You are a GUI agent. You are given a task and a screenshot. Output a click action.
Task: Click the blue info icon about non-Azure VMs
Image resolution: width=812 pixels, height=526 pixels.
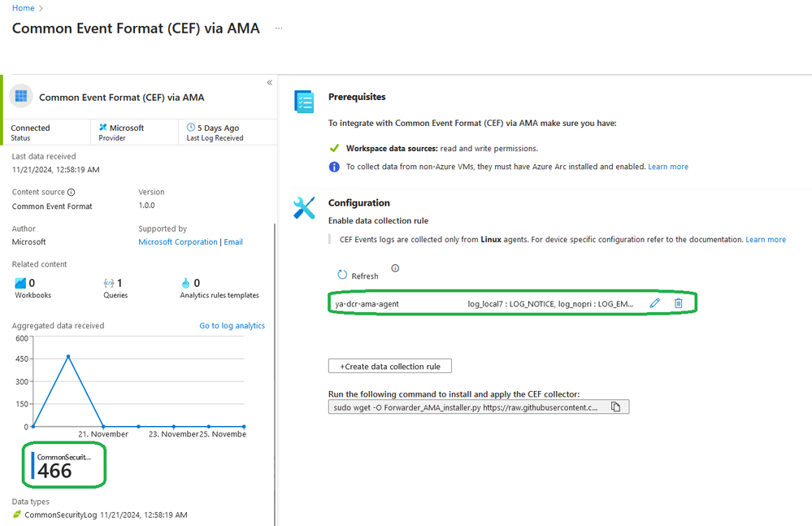click(335, 167)
